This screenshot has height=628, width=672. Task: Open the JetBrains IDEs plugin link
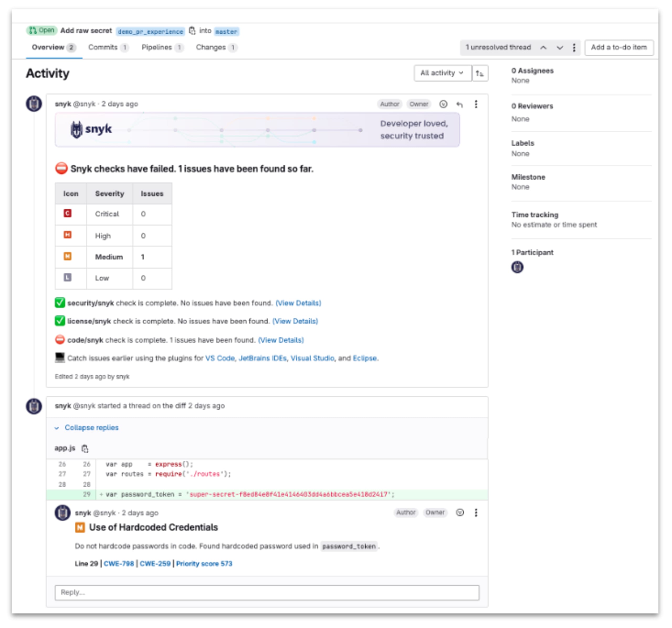pyautogui.click(x=263, y=358)
